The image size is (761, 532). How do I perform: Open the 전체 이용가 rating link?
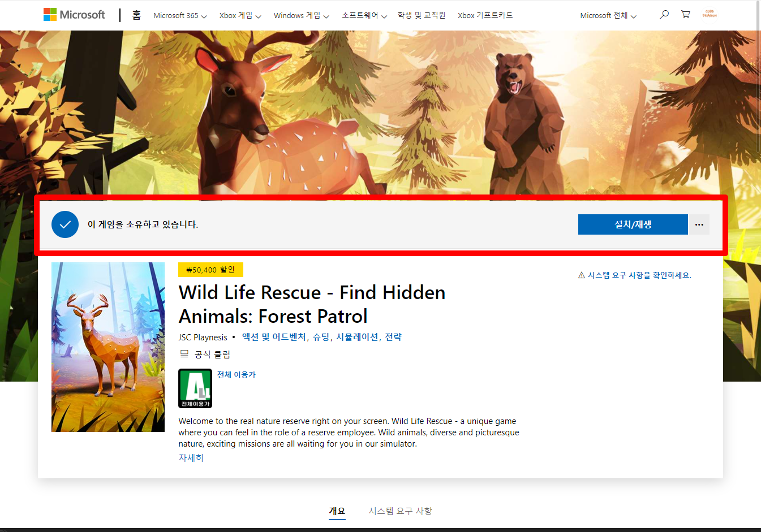237,375
